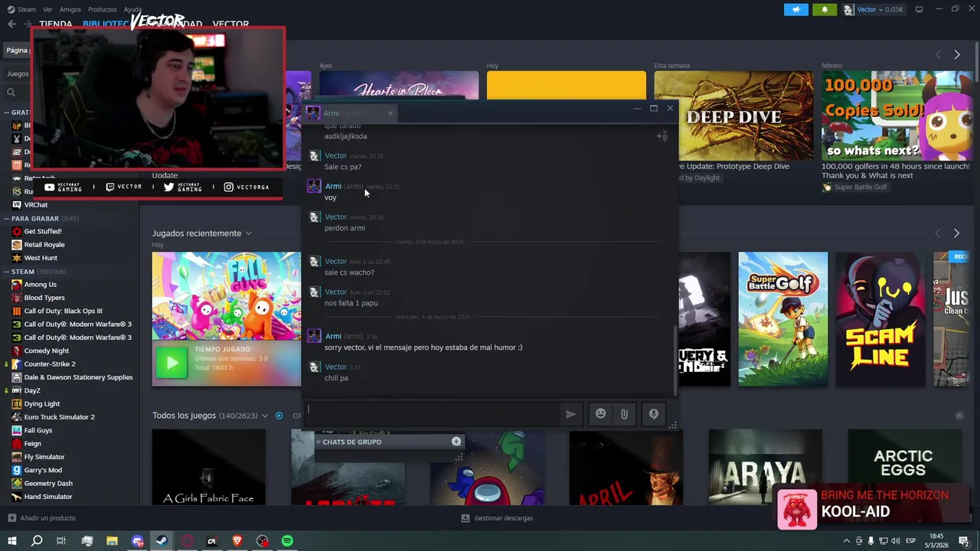Image resolution: width=980 pixels, height=551 pixels.
Task: Close the Armi chat tab
Action: tap(390, 113)
